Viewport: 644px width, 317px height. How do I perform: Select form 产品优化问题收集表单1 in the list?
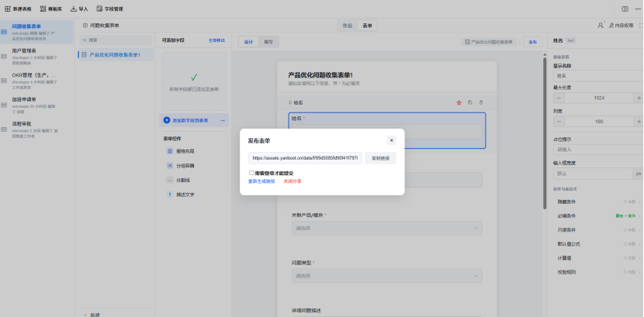[116, 54]
